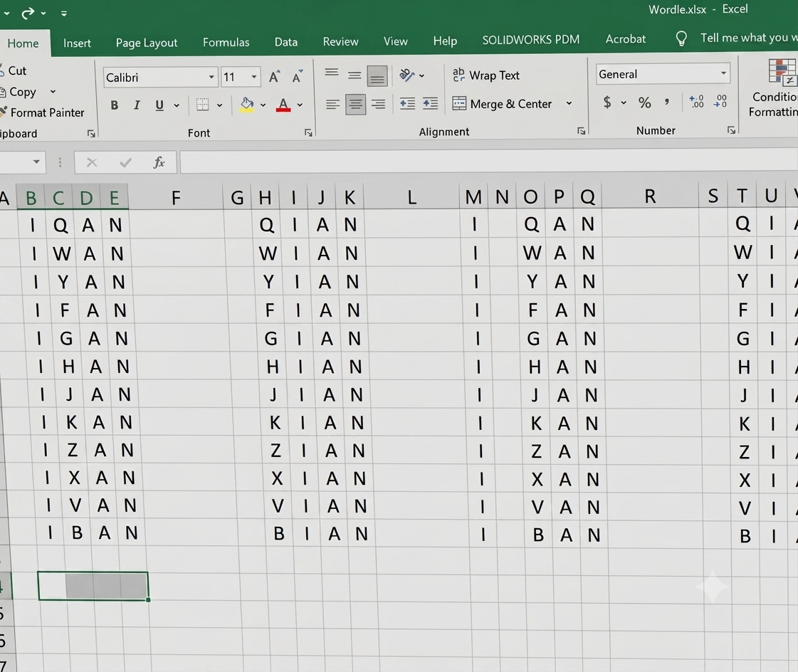Click Increase Indent icon
Image resolution: width=798 pixels, height=672 pixels.
pyautogui.click(x=430, y=104)
